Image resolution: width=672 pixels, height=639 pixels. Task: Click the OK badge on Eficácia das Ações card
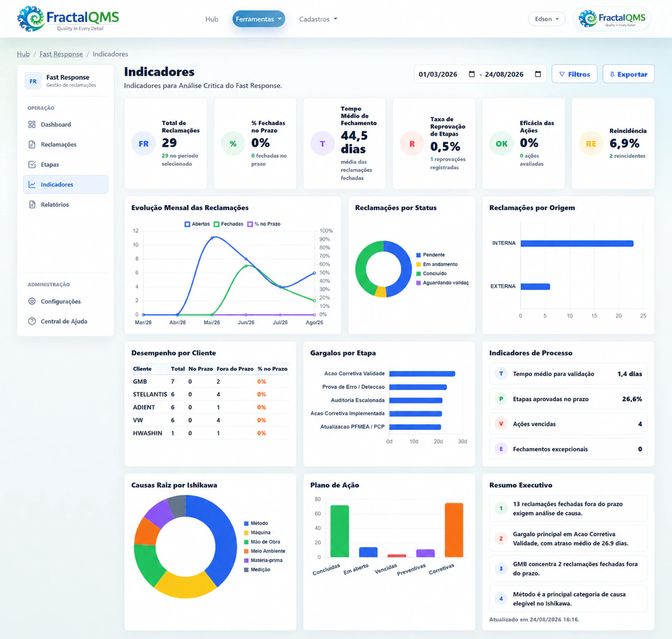pyautogui.click(x=501, y=144)
